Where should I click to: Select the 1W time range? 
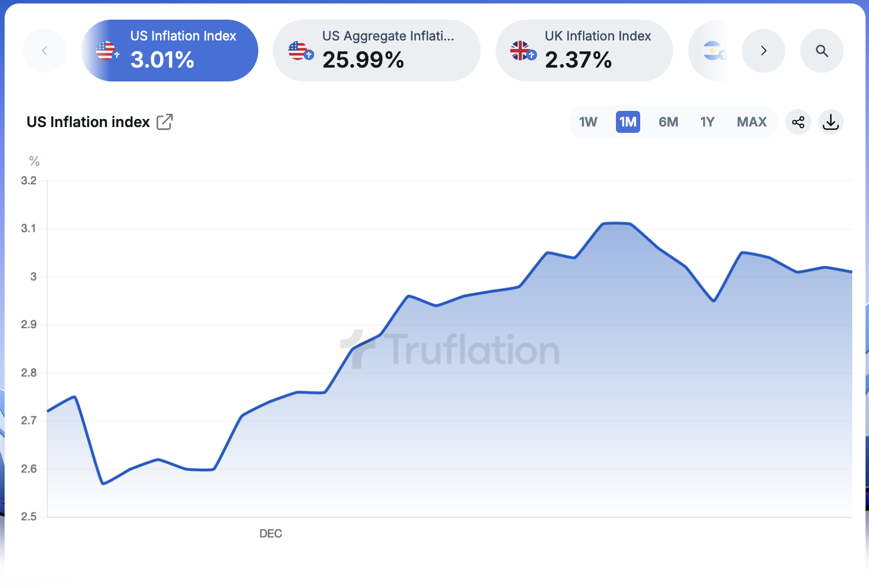(588, 122)
